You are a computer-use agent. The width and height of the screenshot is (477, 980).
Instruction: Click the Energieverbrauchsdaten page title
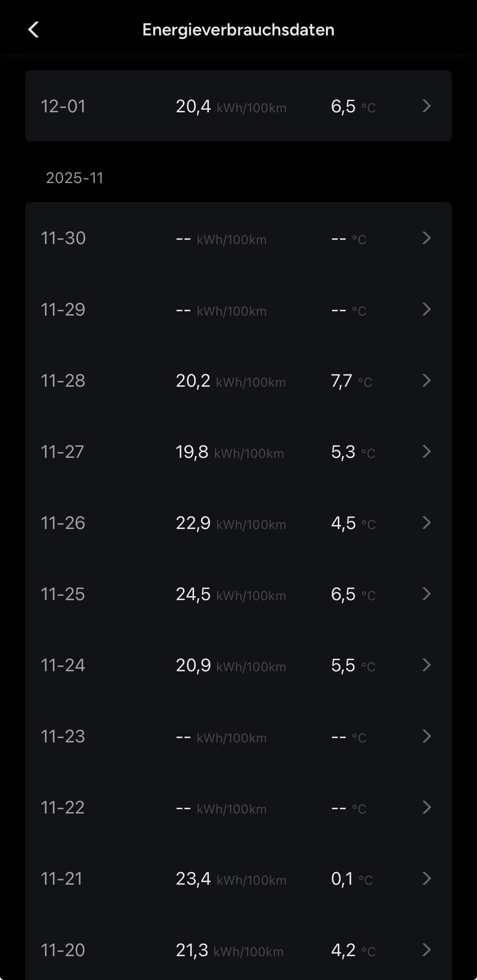238,30
